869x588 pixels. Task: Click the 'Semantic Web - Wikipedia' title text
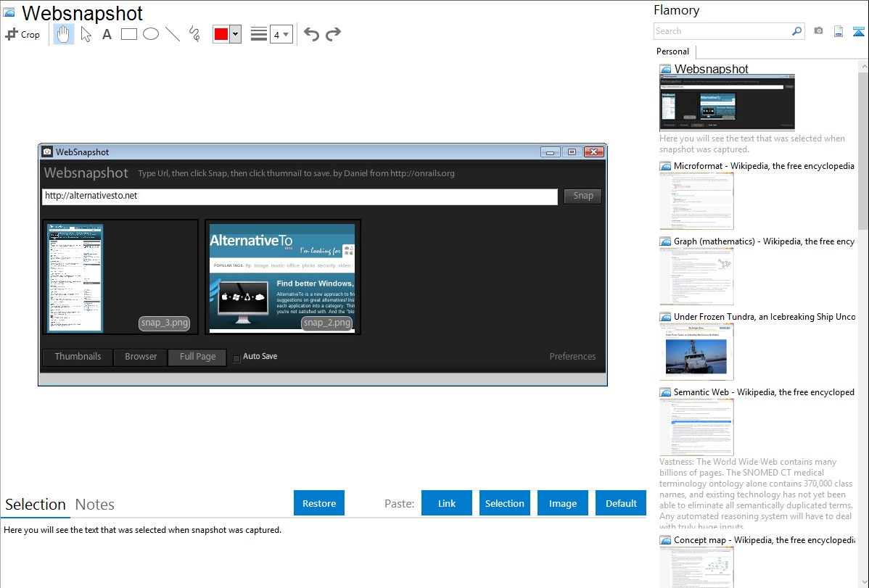coord(764,392)
